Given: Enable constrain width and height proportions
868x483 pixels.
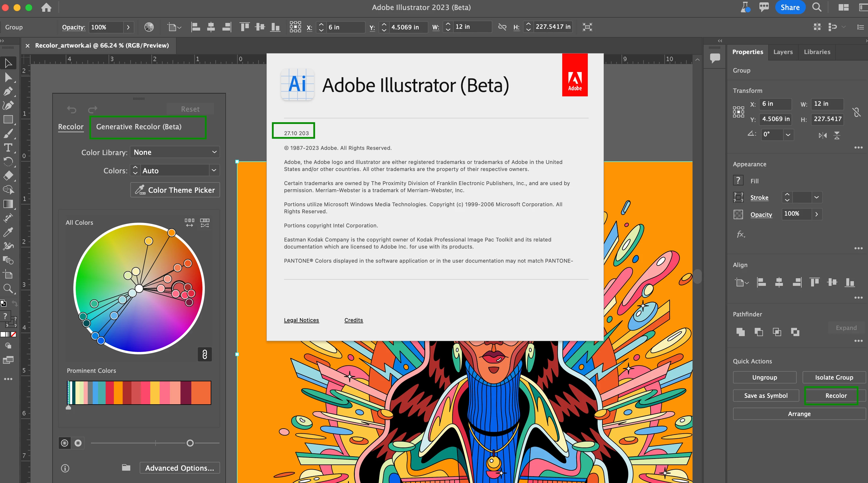Looking at the screenshot, I should point(856,112).
